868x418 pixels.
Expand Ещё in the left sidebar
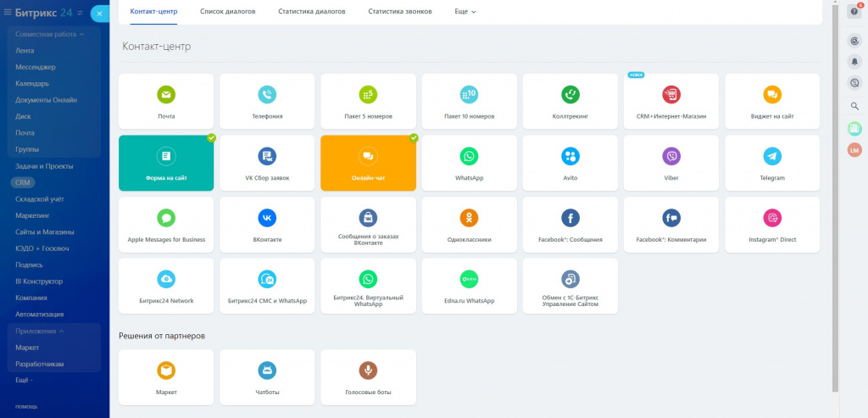[x=24, y=381]
